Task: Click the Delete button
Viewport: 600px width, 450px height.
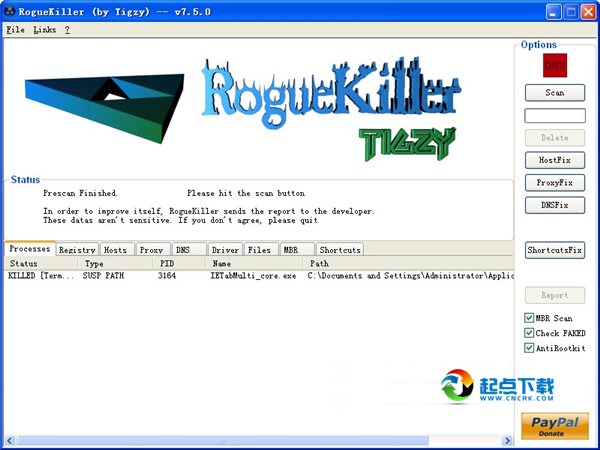Action: point(555,138)
